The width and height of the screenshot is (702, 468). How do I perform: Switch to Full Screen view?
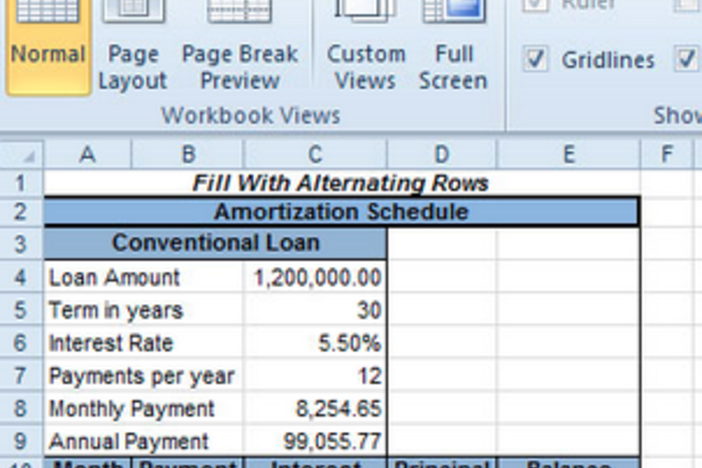pyautogui.click(x=453, y=45)
